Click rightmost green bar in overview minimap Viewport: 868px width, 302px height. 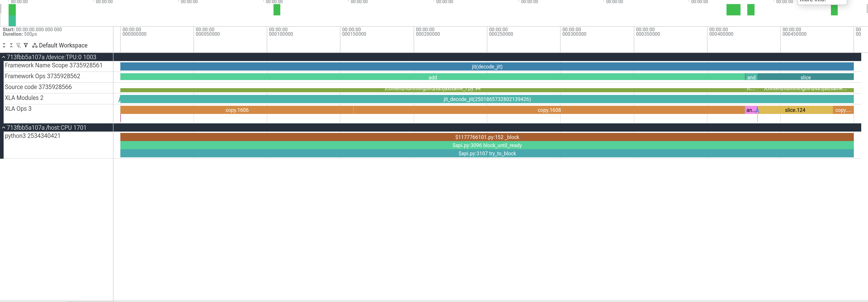[834, 10]
